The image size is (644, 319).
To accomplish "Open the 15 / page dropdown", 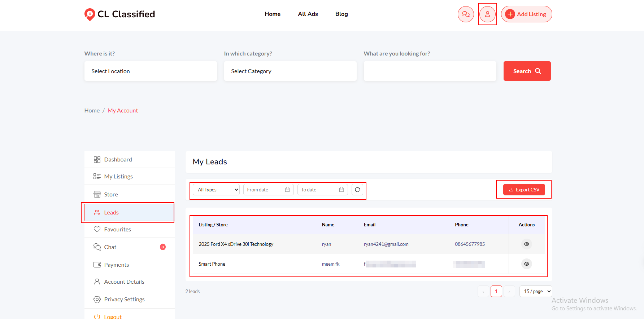I will (x=536, y=291).
